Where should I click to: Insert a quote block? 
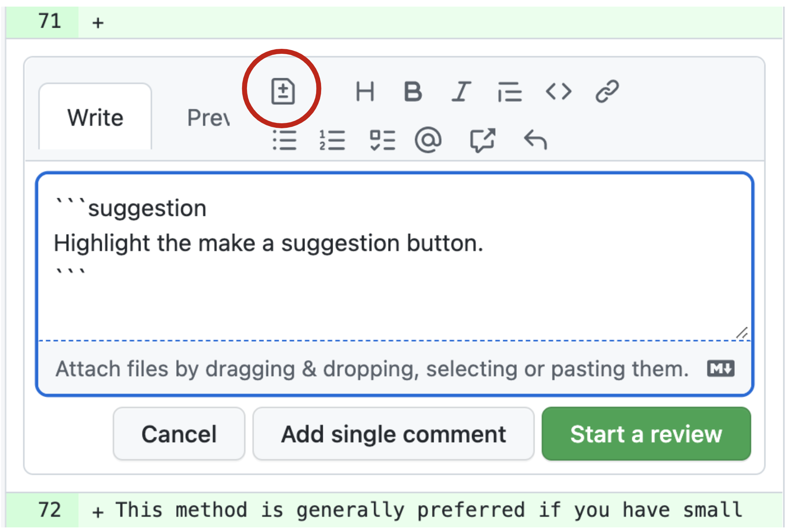tap(510, 91)
